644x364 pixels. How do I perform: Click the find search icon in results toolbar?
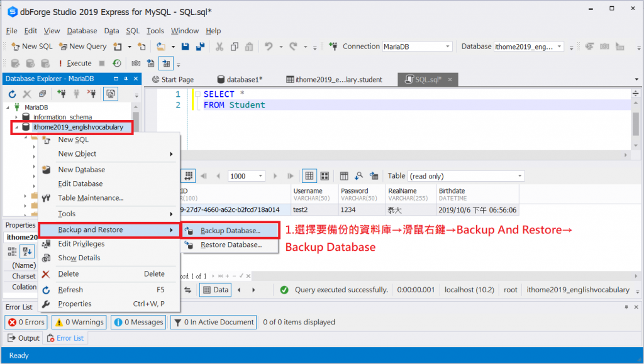point(359,176)
